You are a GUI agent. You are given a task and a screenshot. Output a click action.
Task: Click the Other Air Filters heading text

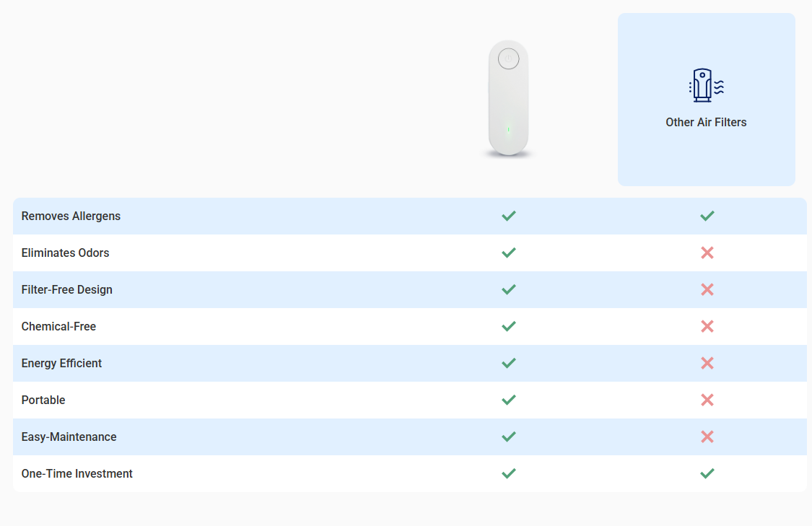tap(706, 122)
